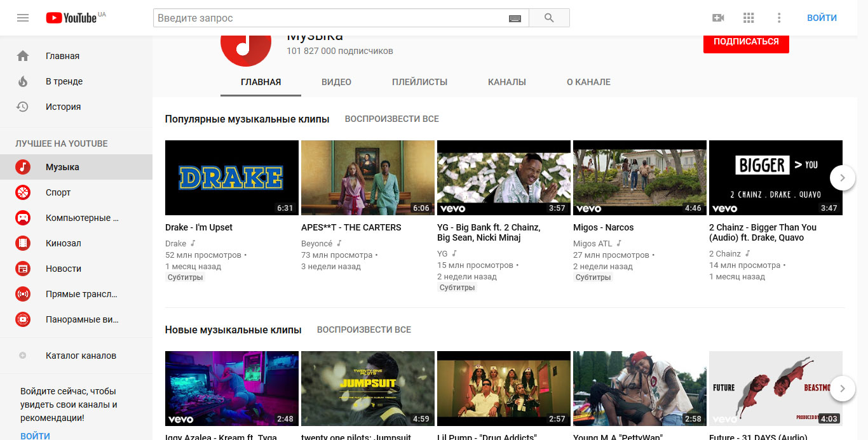This screenshot has width=868, height=440.
Task: Switch to the ВИДЕО tab
Action: click(336, 82)
